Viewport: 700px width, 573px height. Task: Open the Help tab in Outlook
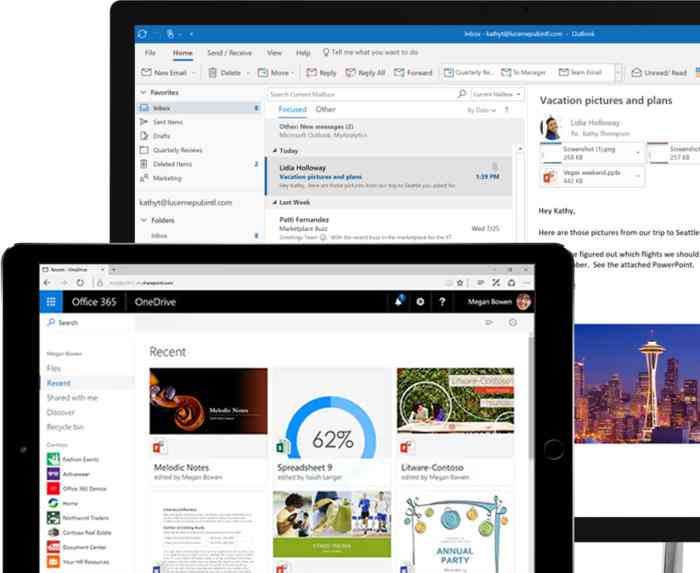[x=303, y=53]
